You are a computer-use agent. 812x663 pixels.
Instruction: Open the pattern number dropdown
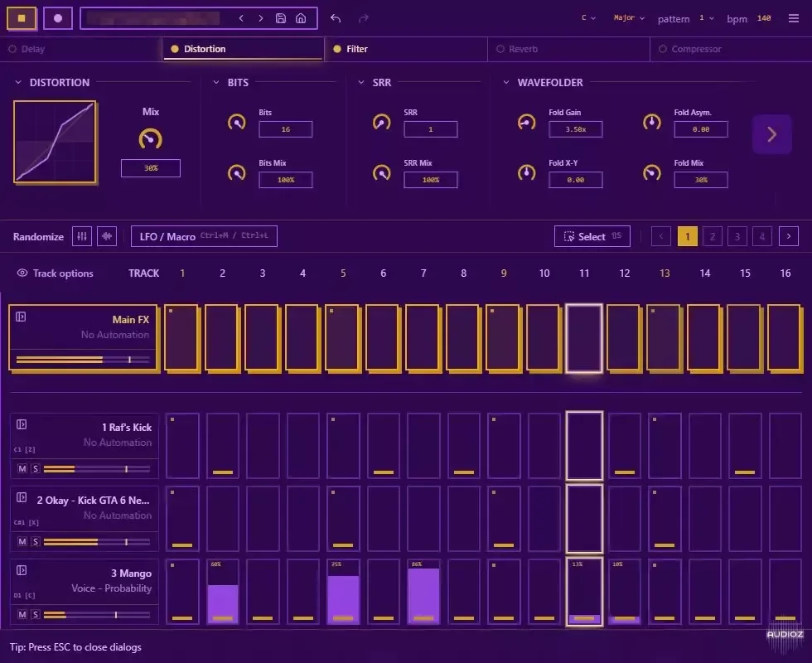[x=707, y=17]
